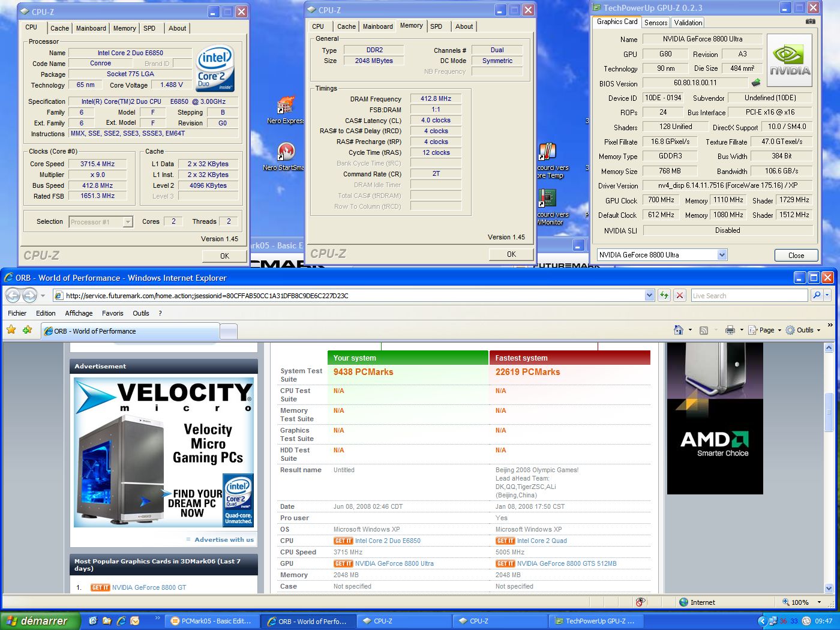Click the Velocity Micro advertisement banner
The width and height of the screenshot is (840, 630).
pyautogui.click(x=164, y=452)
